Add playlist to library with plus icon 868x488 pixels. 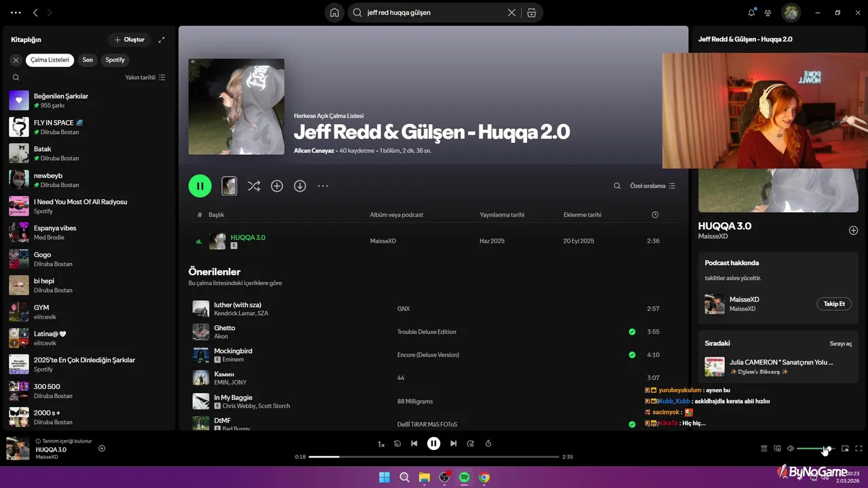(277, 186)
